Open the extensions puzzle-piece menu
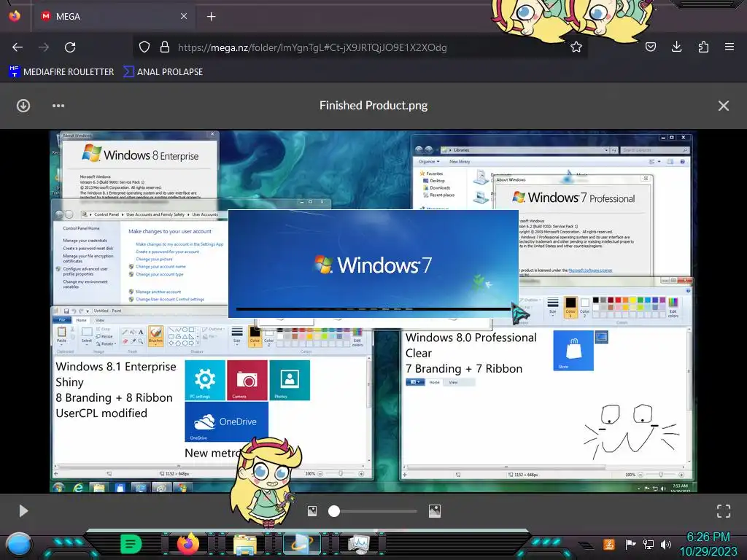747x560 pixels. coord(703,47)
